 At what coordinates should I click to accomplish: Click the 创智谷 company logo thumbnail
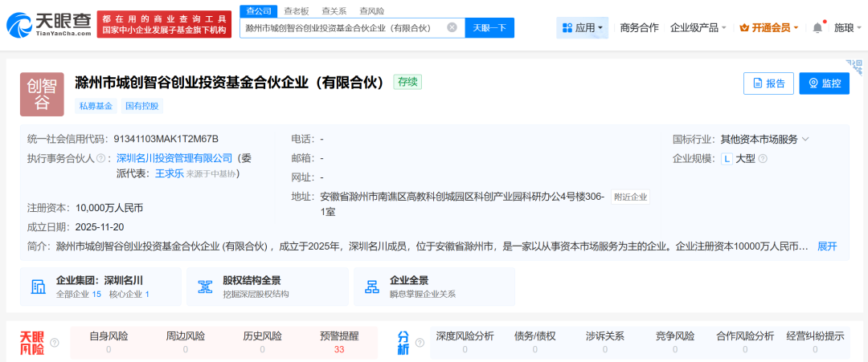pos(41,94)
